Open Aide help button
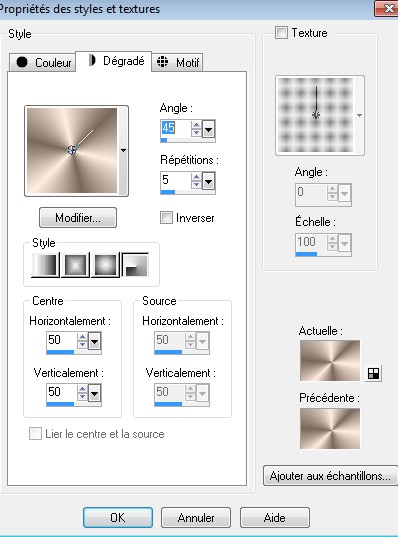The width and height of the screenshot is (398, 537). click(x=275, y=517)
